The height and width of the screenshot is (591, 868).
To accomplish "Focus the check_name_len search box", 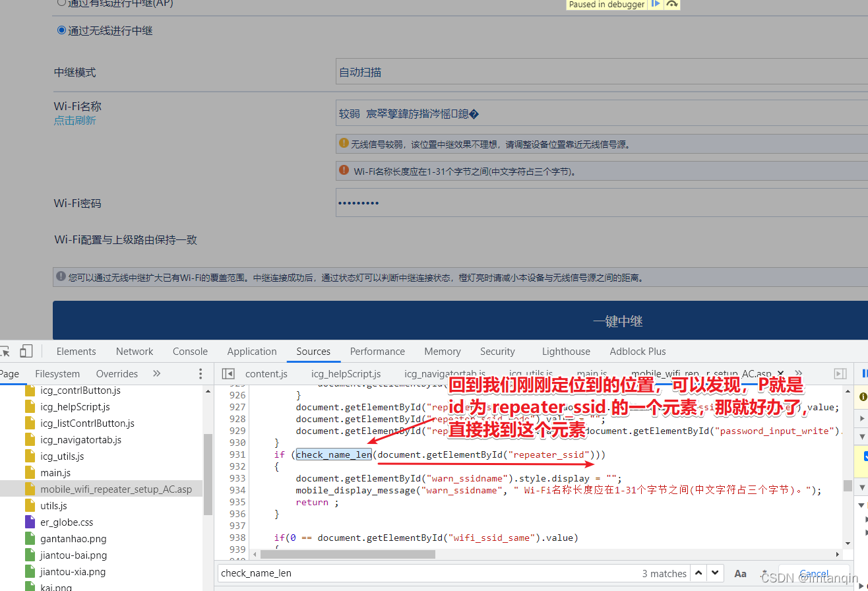I will coord(429,573).
